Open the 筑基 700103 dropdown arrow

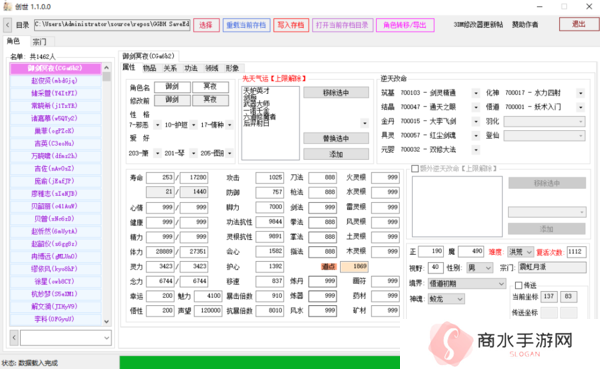476,93
